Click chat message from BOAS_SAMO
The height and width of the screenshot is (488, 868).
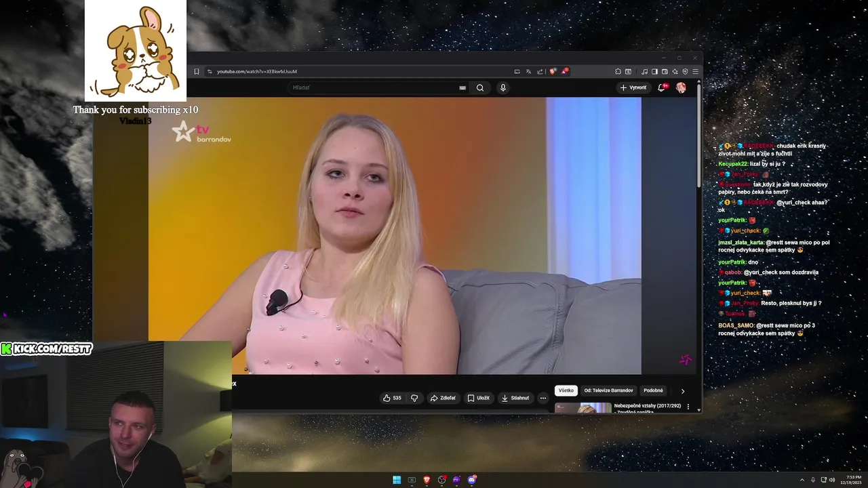point(766,329)
